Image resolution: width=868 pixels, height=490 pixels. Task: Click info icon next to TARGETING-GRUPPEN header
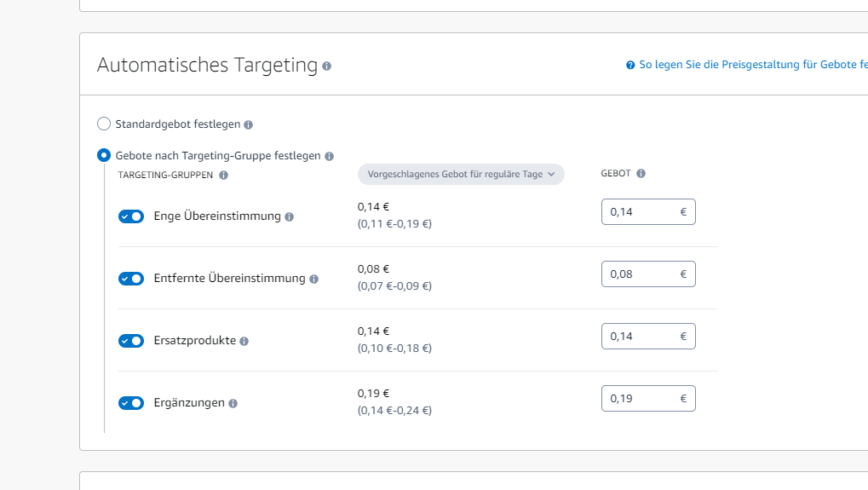223,175
